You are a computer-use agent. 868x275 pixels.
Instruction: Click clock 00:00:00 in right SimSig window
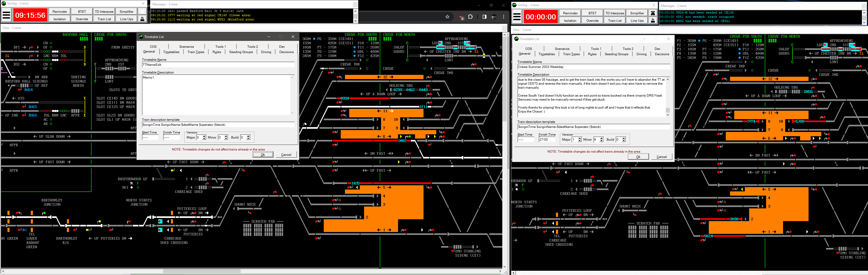(x=541, y=17)
